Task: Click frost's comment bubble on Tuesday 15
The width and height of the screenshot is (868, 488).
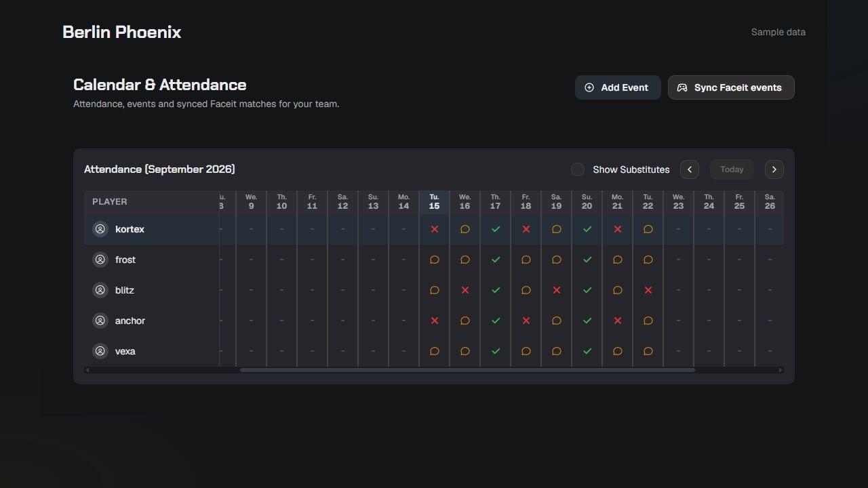Action: pyautogui.click(x=435, y=260)
